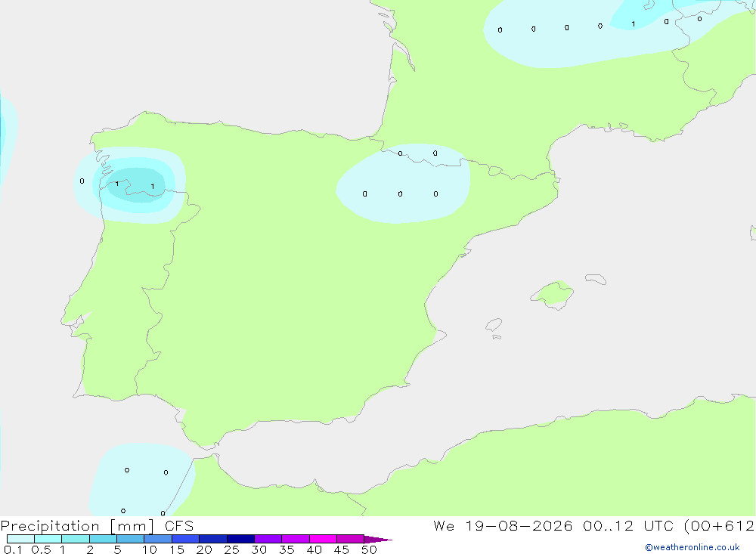The width and height of the screenshot is (756, 554).
Task: Click the '25' legend scale number
Action: [x=231, y=549]
